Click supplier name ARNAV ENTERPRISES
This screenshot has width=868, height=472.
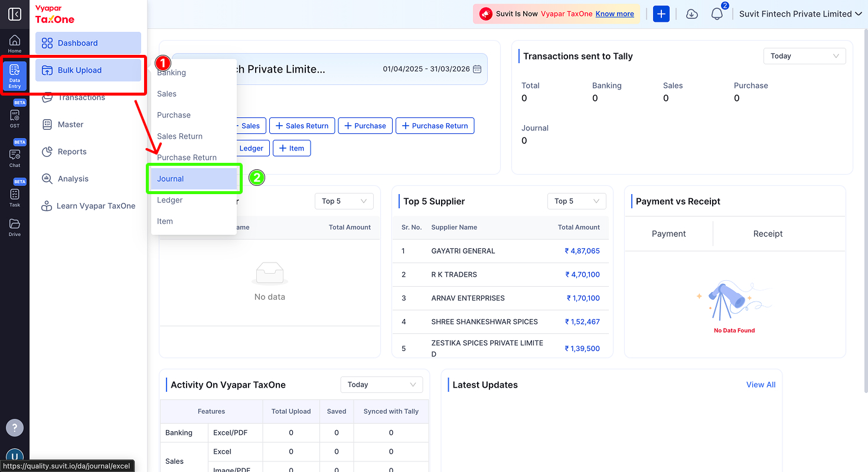pyautogui.click(x=468, y=298)
